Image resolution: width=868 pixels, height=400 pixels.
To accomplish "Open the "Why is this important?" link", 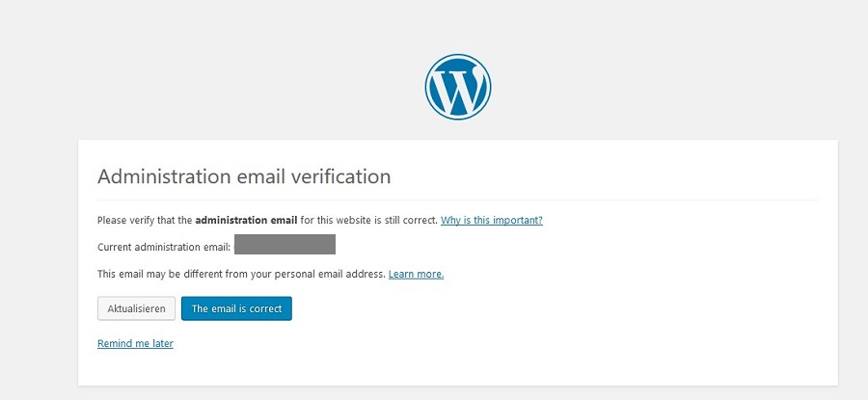I will pyautogui.click(x=491, y=220).
